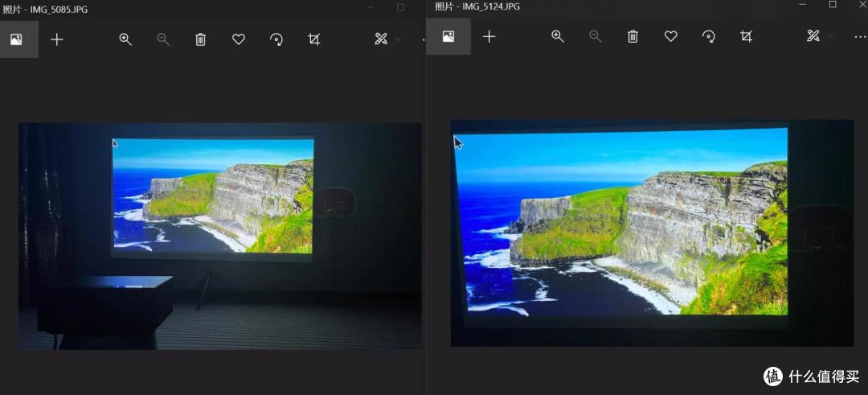Delete the IMG_5085 photo
The width and height of the screenshot is (868, 395).
(x=200, y=39)
